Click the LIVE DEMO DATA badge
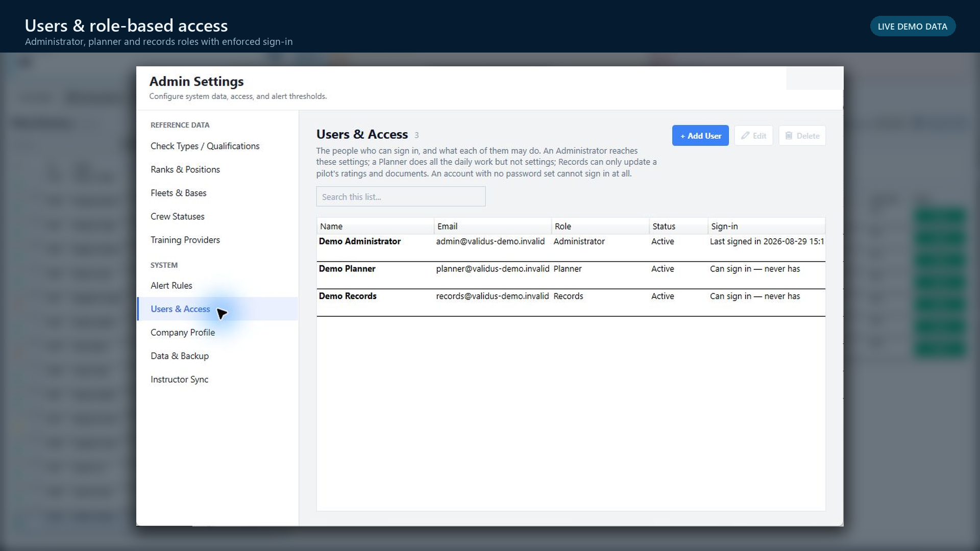This screenshot has height=551, width=980. click(913, 27)
